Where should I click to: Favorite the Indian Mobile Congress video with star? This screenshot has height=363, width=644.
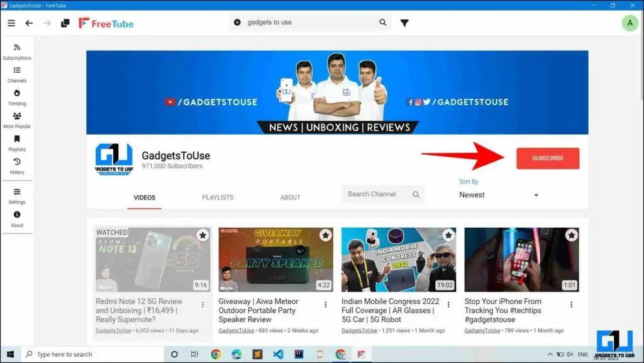point(448,235)
